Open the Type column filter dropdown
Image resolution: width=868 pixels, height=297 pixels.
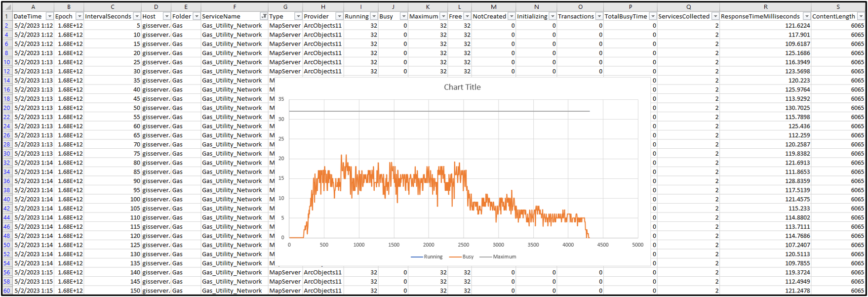click(298, 16)
